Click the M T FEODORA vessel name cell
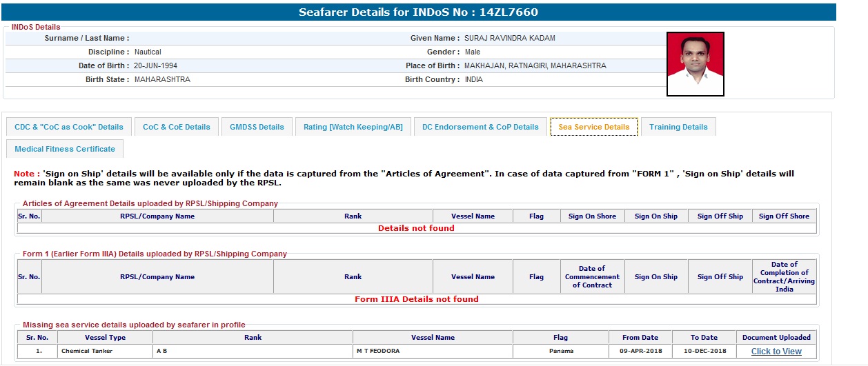Viewport: 868px width, 366px height. point(377,351)
